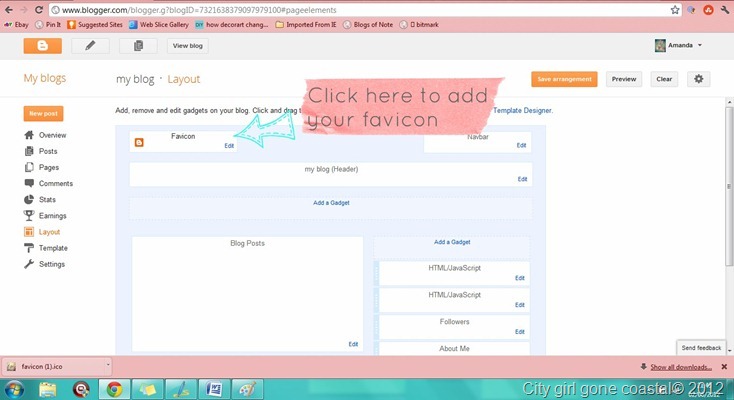The image size is (734, 400).
Task: Click the browser reload button
Action: point(39,10)
